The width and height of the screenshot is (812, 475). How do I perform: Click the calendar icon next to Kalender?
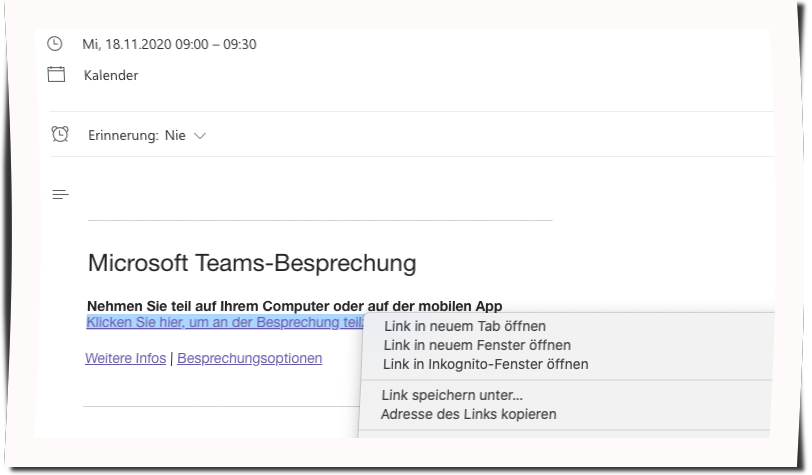click(x=56, y=75)
